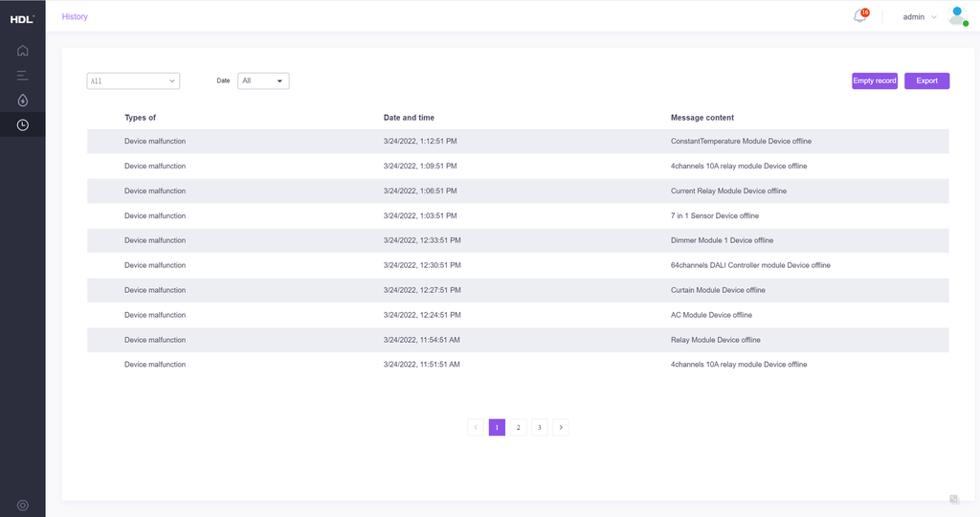Image resolution: width=980 pixels, height=517 pixels.
Task: Go to page 2 of history
Action: coord(518,427)
